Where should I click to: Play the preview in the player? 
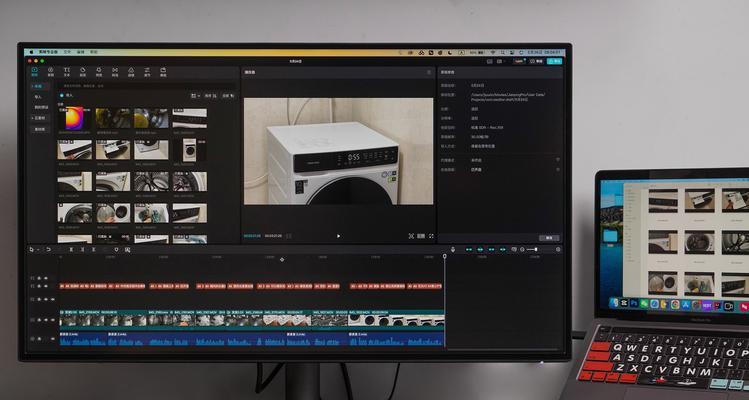[339, 236]
